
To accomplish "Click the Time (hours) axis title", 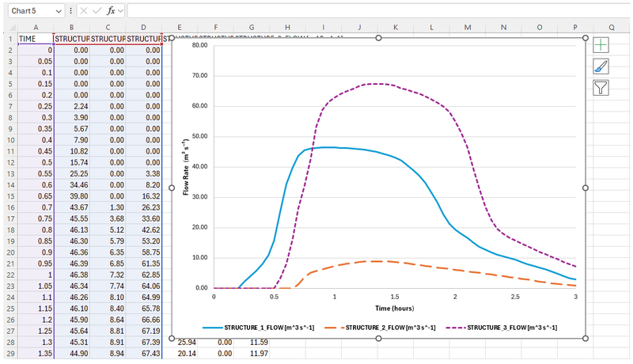I will click(395, 307).
